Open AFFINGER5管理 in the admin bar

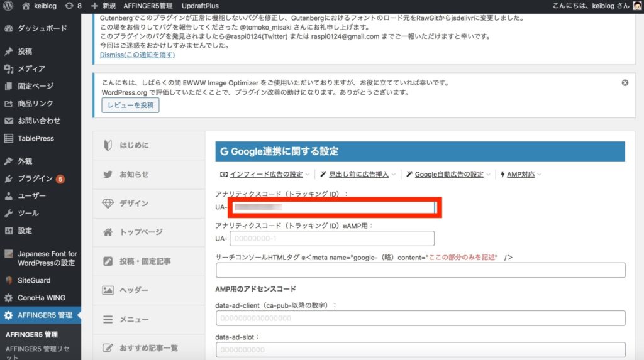(x=148, y=6)
